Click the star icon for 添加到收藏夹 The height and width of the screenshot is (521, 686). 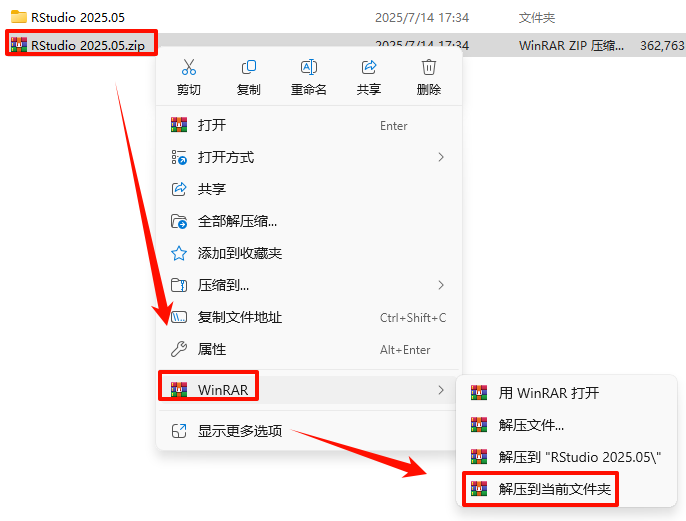click(x=179, y=253)
